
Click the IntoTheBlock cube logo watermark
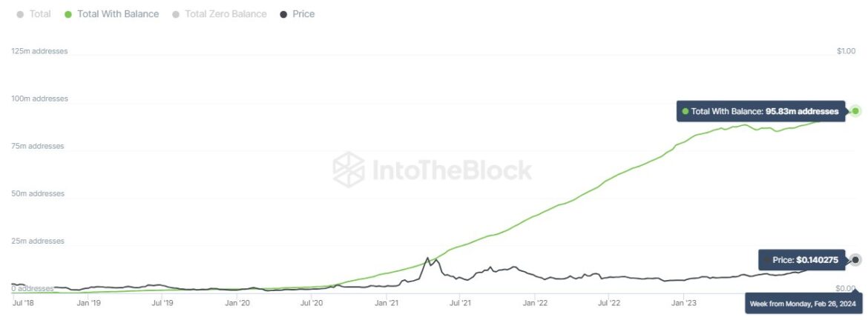(x=348, y=170)
